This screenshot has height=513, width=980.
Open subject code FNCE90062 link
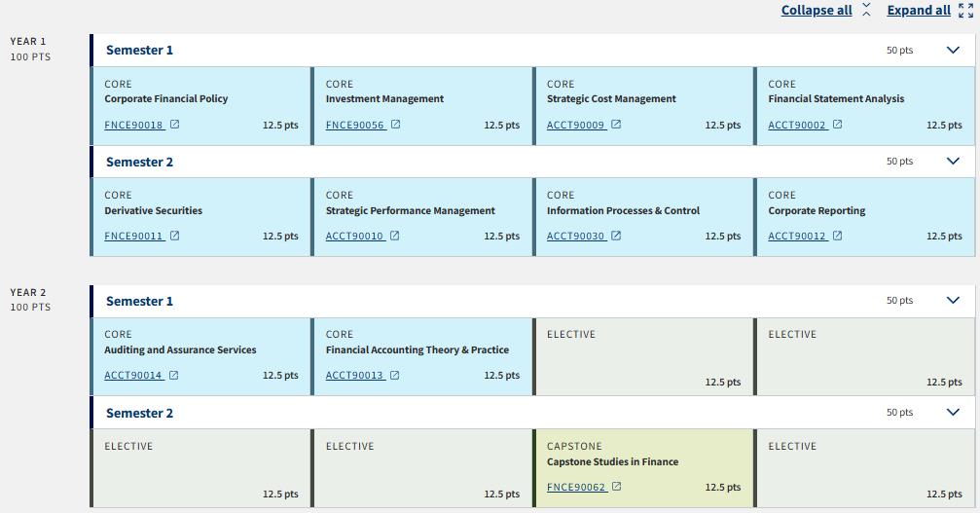pos(577,487)
